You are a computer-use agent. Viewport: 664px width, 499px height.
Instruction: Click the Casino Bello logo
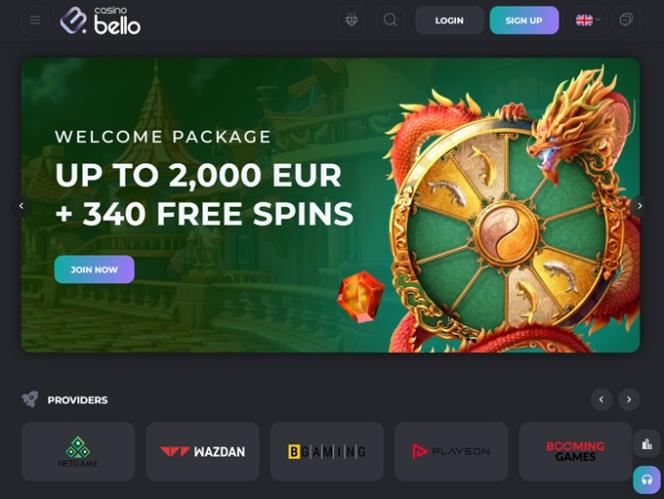100,20
